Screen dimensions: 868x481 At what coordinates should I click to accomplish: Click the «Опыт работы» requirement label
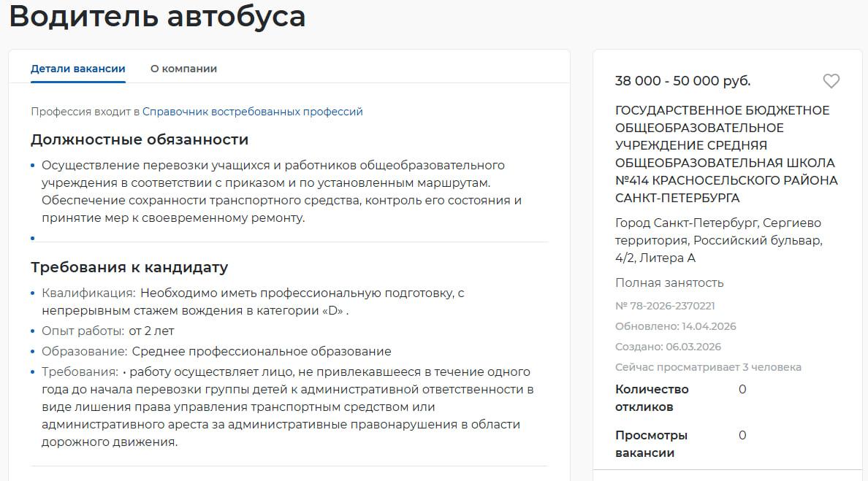83,331
